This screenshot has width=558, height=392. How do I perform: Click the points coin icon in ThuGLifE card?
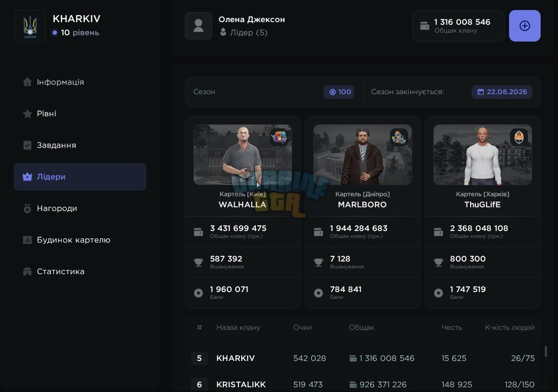(x=439, y=293)
